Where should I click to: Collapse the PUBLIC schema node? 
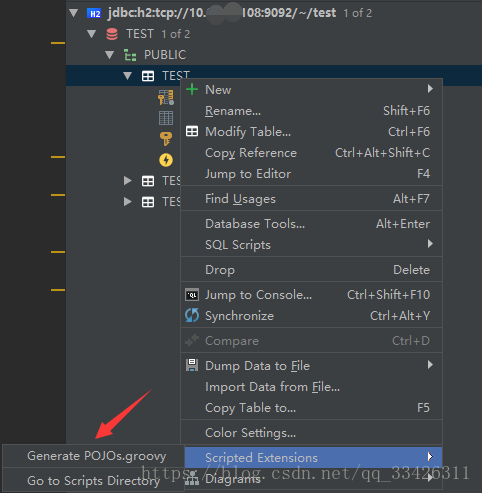(x=109, y=55)
